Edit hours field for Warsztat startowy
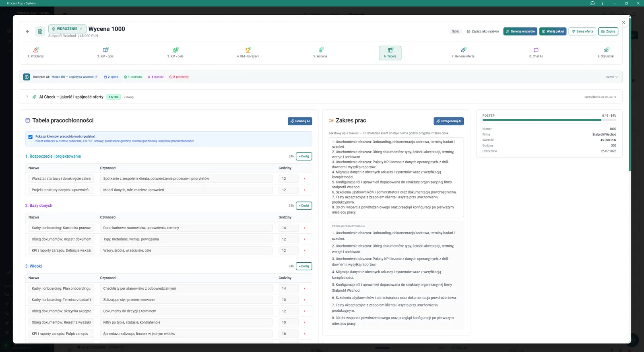 [x=289, y=179]
